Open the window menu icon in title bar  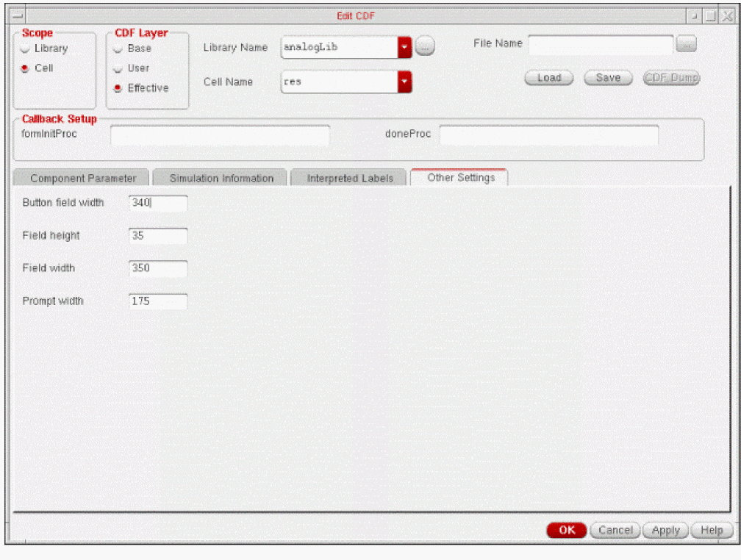click(17, 16)
